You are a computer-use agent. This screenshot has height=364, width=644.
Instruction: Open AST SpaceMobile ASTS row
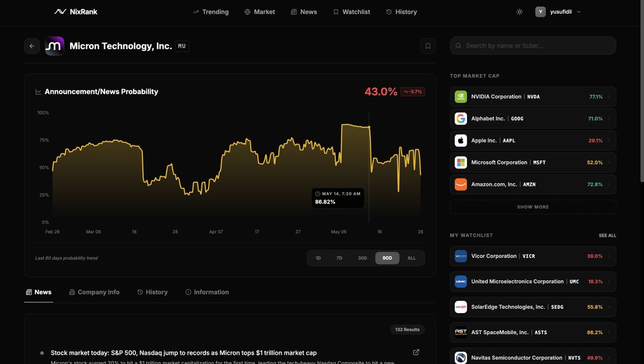533,332
